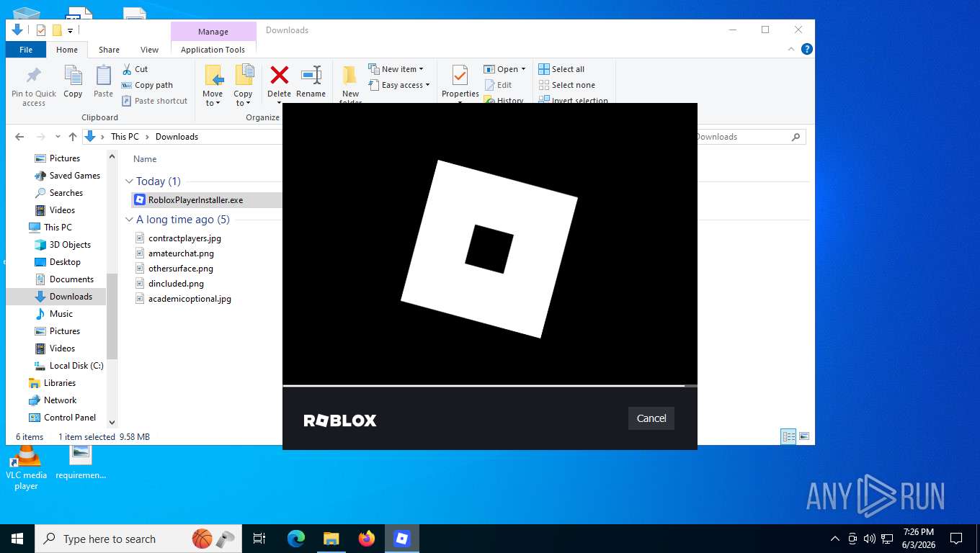
Task: Open Local Disk (C:) in navigation pane
Action: tap(76, 366)
